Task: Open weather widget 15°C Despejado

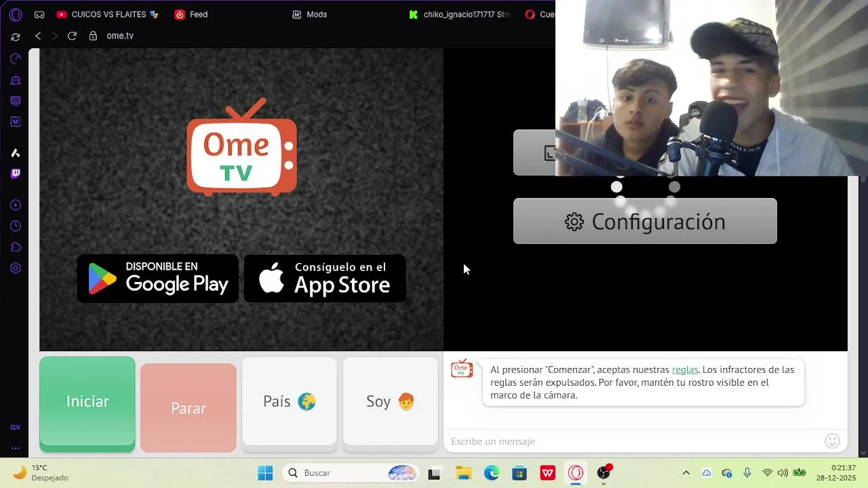Action: click(x=41, y=473)
